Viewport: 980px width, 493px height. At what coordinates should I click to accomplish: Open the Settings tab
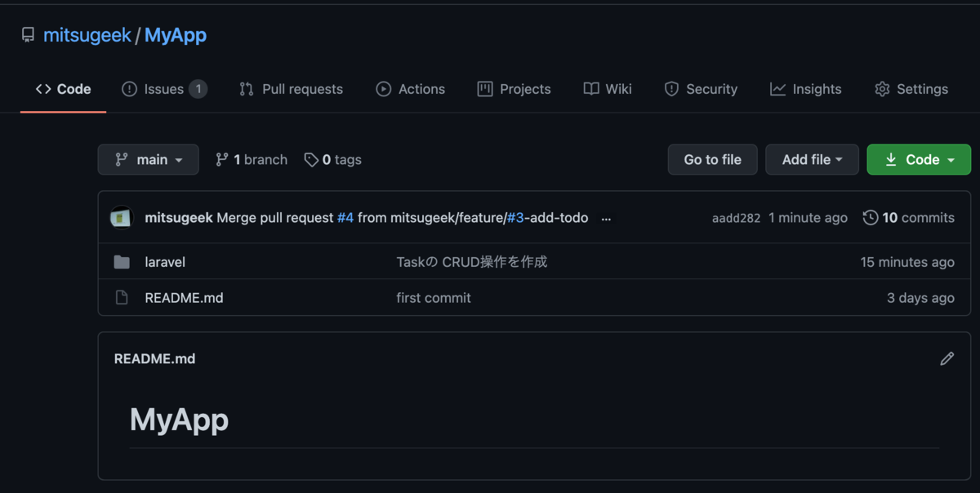(911, 89)
